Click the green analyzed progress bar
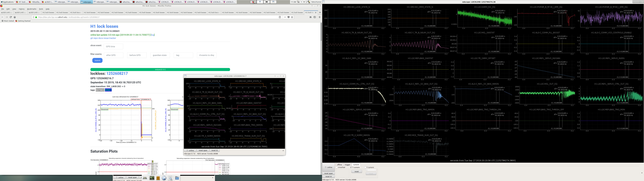 160,70
